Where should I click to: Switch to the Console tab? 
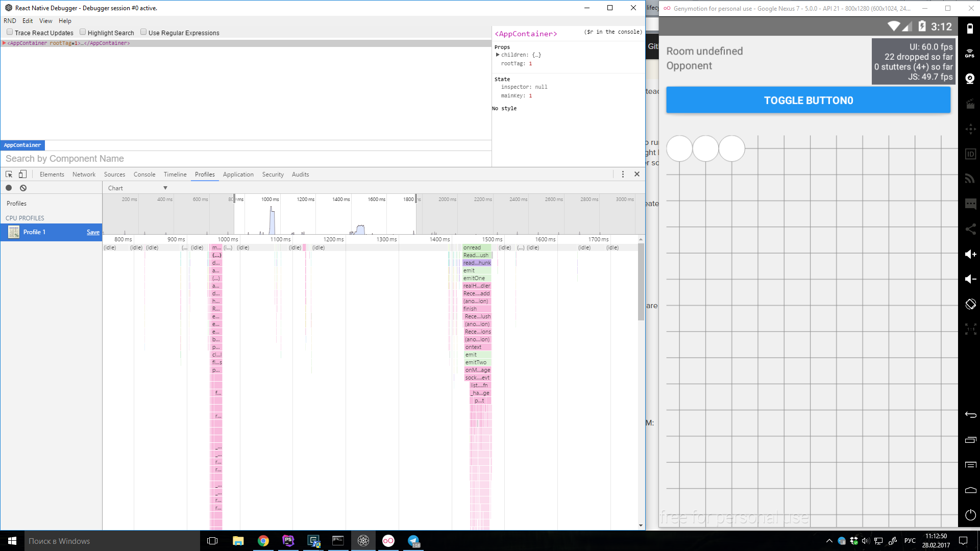tap(144, 174)
